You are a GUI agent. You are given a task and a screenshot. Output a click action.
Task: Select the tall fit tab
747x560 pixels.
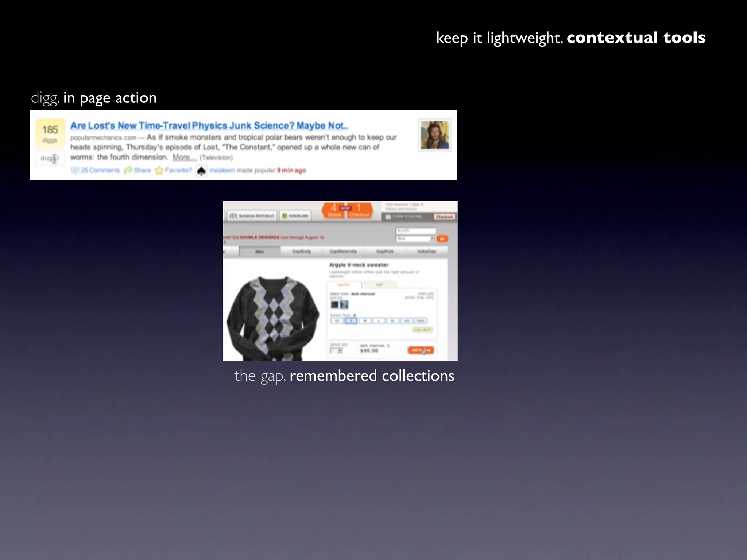point(379,285)
